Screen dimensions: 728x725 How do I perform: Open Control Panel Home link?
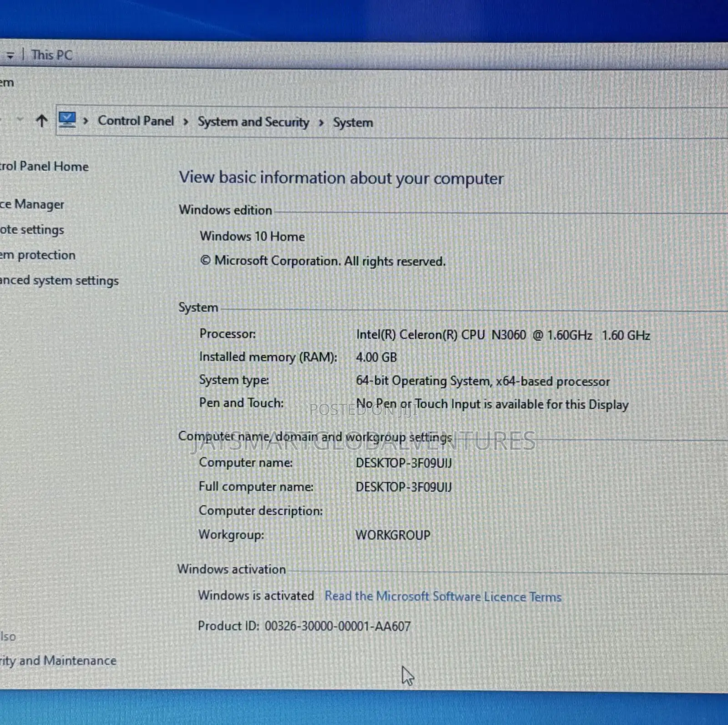click(44, 166)
